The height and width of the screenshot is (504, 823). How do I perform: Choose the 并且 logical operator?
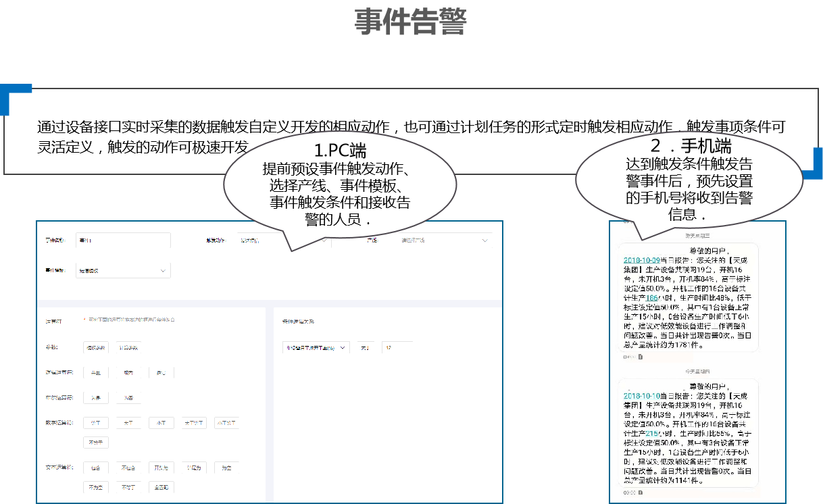[x=96, y=372]
